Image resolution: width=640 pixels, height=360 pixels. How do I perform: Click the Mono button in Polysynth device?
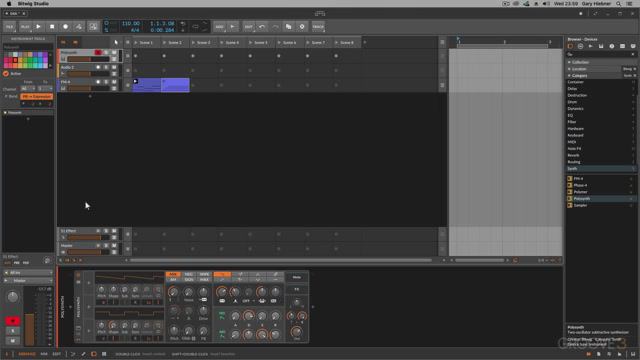(x=297, y=277)
